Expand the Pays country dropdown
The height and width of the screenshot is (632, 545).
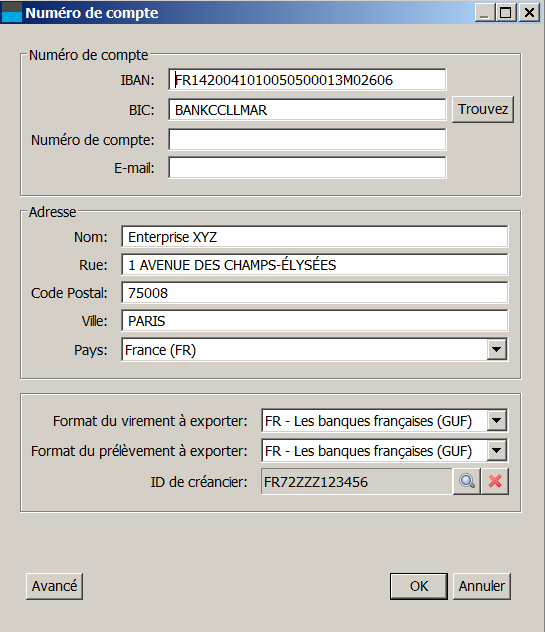tap(497, 349)
